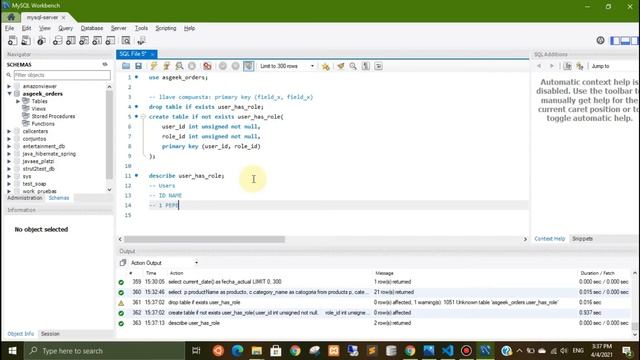Open a script file in the editor

click(126, 66)
